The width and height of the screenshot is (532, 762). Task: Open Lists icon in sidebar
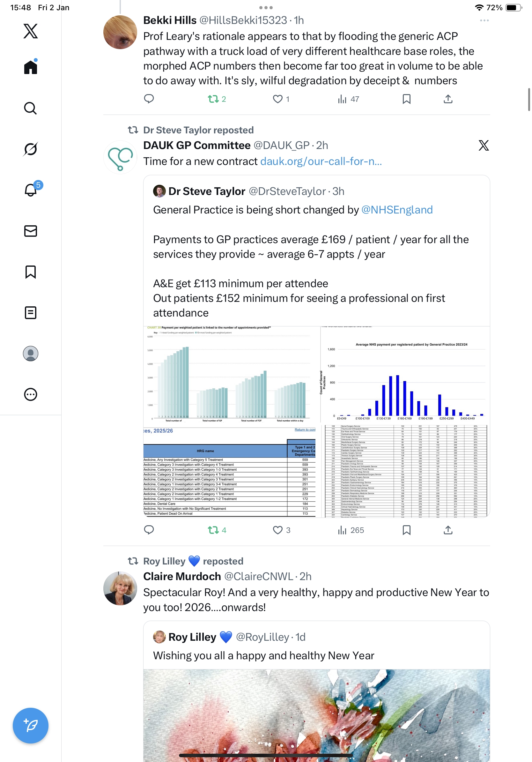pos(31,313)
